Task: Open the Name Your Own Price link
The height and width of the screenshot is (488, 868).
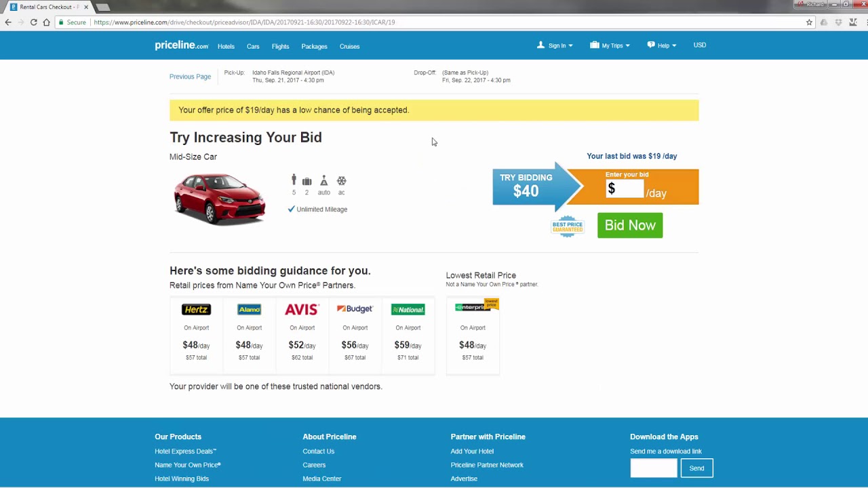Action: tap(188, 465)
